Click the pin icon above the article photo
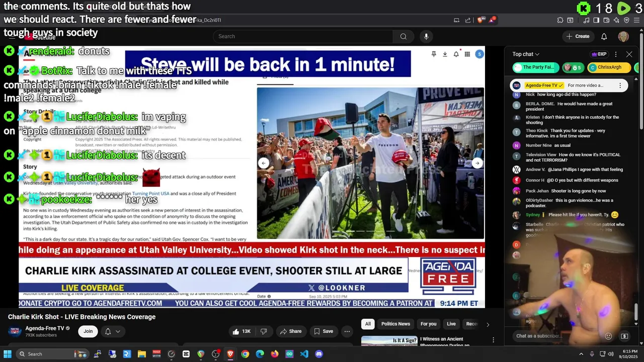Viewport: 644px width, 362px height. tap(434, 54)
